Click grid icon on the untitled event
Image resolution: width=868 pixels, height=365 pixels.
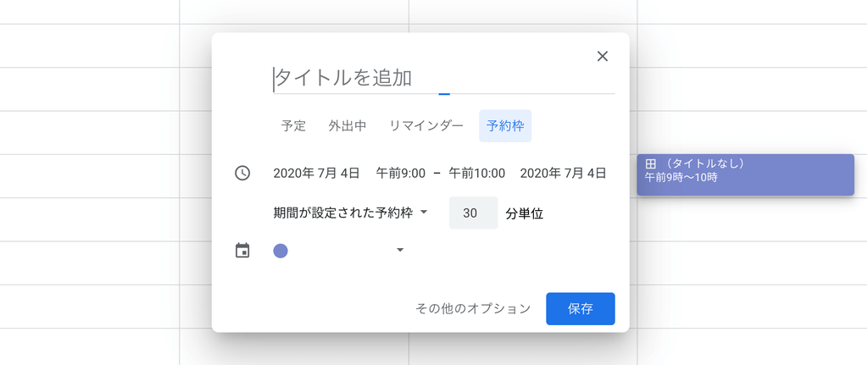point(651,163)
